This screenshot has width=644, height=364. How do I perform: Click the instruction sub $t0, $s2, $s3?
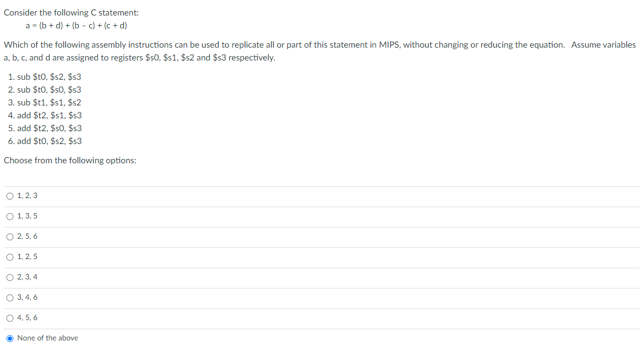pos(45,77)
